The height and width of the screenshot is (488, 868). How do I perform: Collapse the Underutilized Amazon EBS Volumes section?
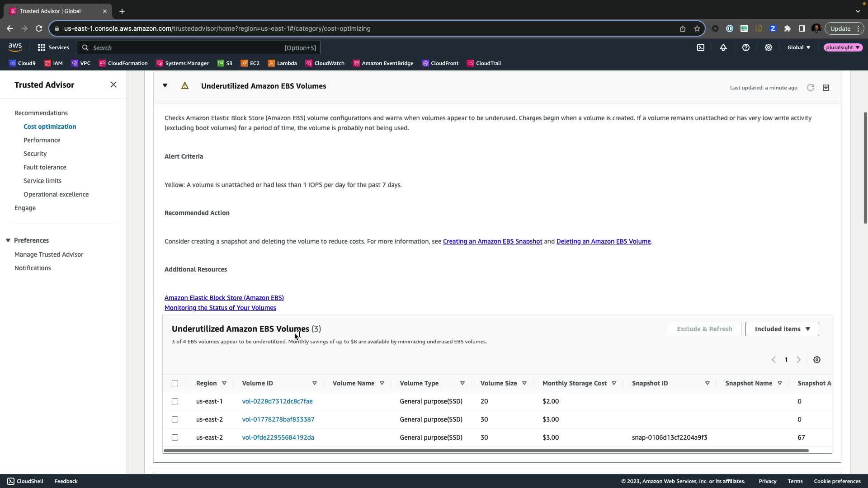click(165, 86)
